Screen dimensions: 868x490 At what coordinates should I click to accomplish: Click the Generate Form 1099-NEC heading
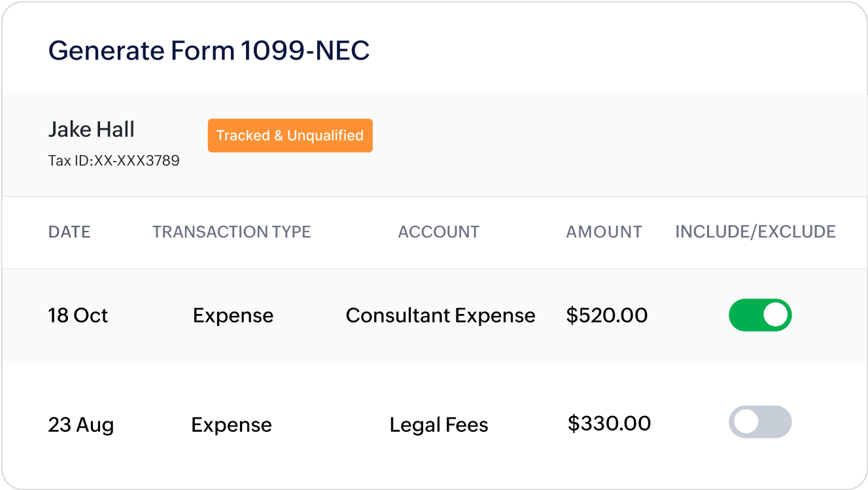click(x=209, y=51)
